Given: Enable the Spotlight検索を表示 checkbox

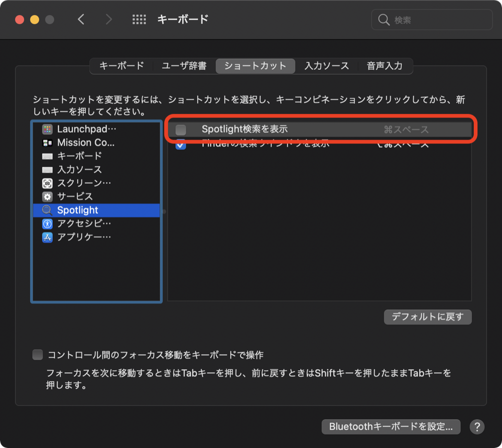Looking at the screenshot, I should pyautogui.click(x=181, y=130).
